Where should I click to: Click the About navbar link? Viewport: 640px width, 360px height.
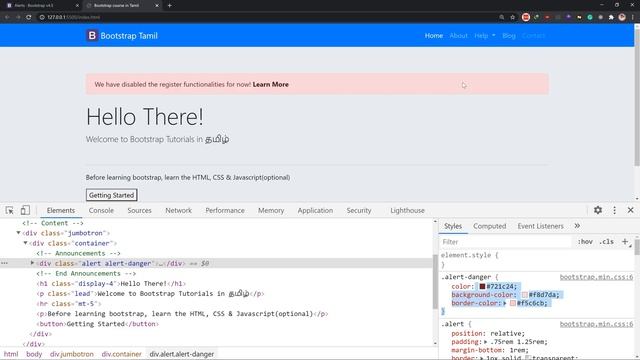(458, 36)
